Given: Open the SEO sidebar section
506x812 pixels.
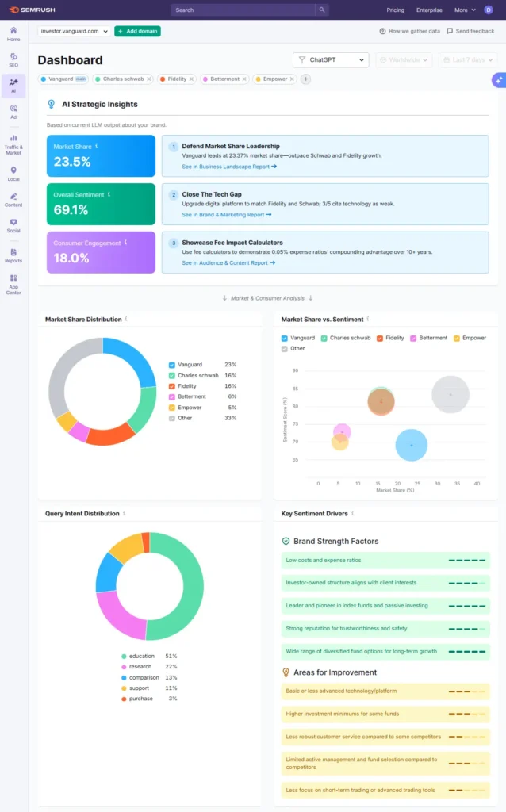Looking at the screenshot, I should pyautogui.click(x=13, y=59).
